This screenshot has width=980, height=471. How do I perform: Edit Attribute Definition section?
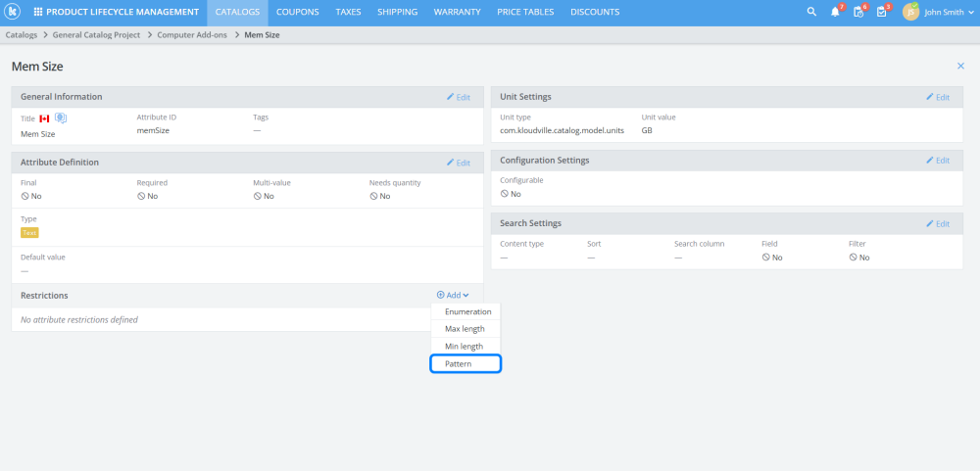pos(458,163)
